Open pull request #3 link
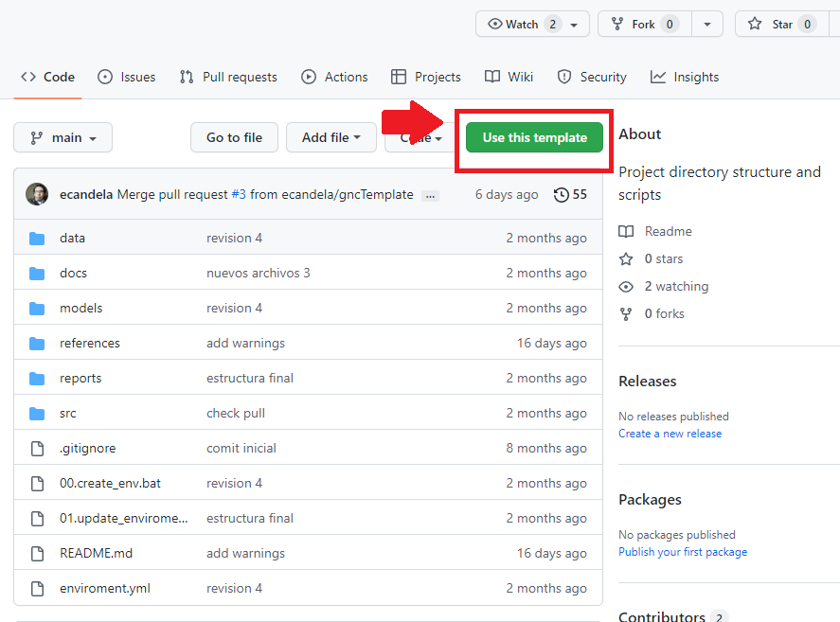Viewport: 840px width, 622px height. [x=239, y=194]
